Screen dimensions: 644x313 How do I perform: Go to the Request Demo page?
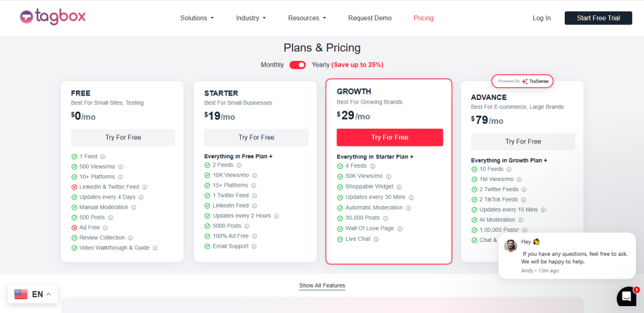coord(370,18)
